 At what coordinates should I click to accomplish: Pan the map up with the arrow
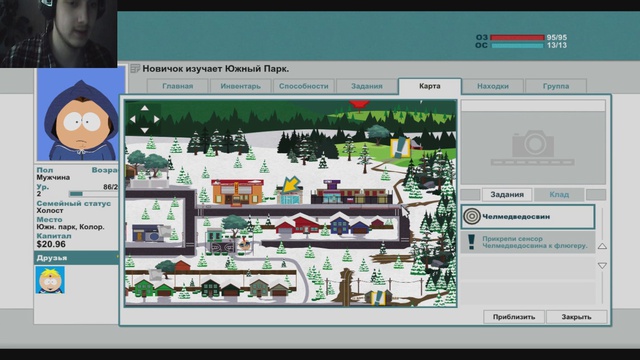pyautogui.click(x=144, y=108)
